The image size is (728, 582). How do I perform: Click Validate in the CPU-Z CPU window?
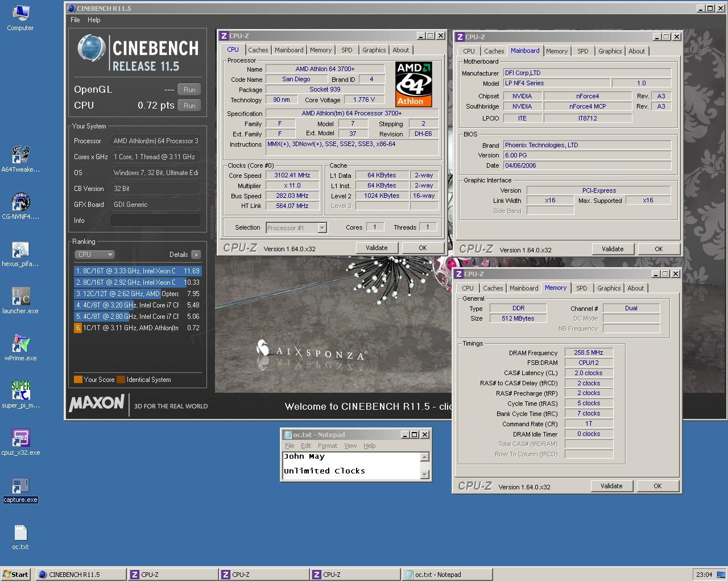pos(377,248)
